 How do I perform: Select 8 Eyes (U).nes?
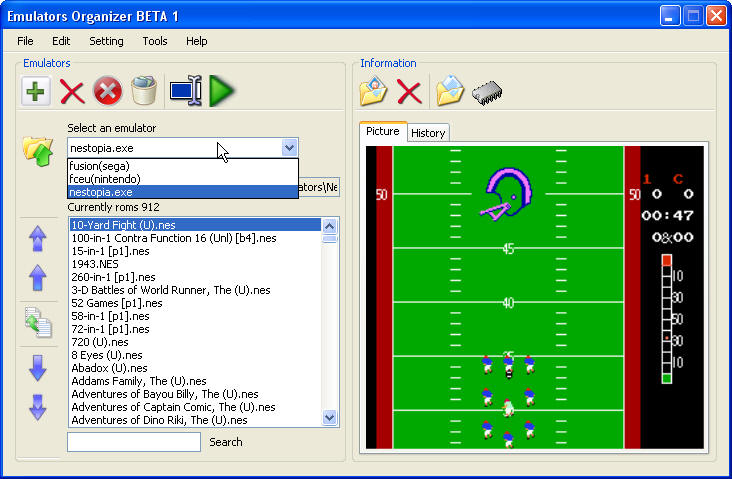coord(195,355)
